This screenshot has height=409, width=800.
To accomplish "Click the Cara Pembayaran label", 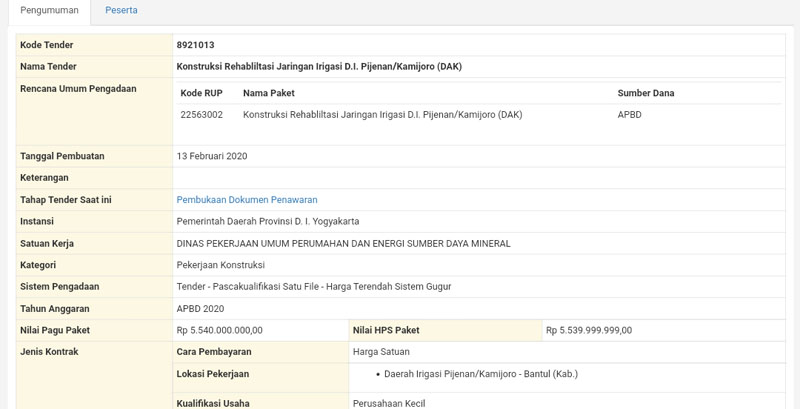I will [214, 351].
